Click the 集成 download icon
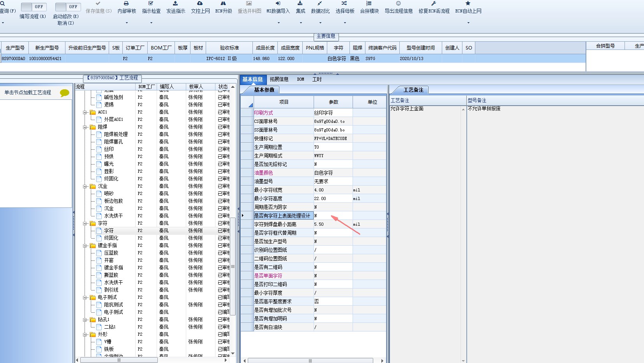644x363 pixels. pos(300,3)
